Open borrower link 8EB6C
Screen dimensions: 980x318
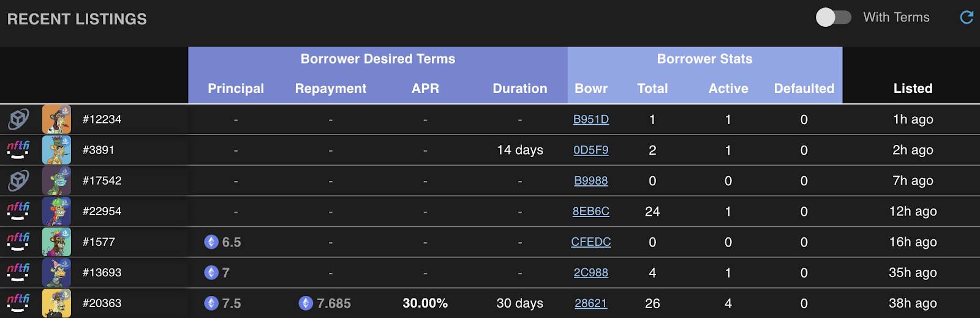[591, 211]
